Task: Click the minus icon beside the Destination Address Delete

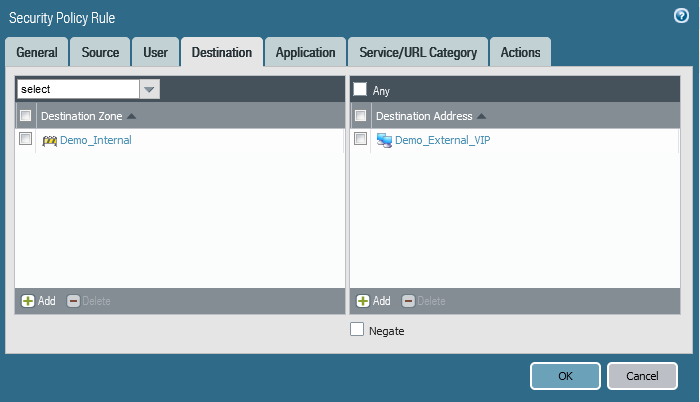Action: (408, 301)
